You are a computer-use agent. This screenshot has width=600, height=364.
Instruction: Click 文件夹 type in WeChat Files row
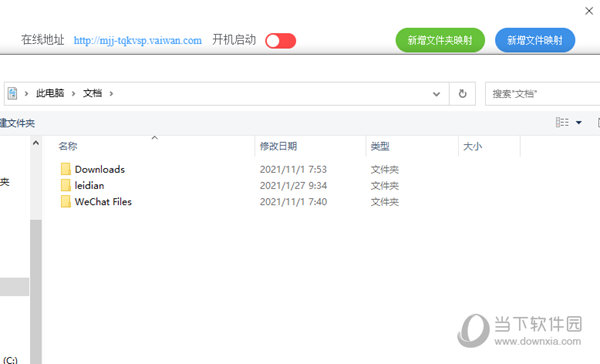[x=385, y=202]
